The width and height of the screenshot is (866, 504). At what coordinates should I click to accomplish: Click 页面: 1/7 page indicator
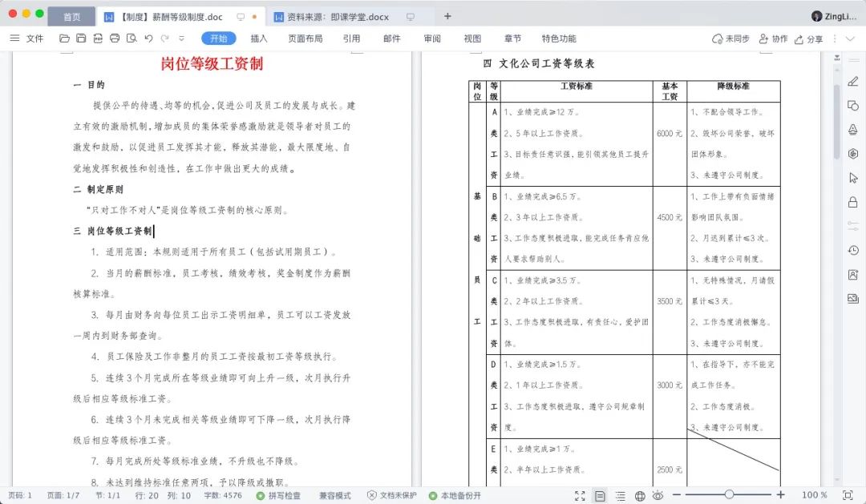pyautogui.click(x=63, y=496)
